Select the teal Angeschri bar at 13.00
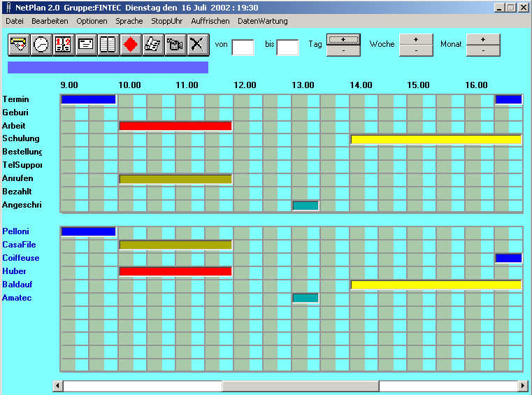The width and height of the screenshot is (532, 395). [305, 206]
